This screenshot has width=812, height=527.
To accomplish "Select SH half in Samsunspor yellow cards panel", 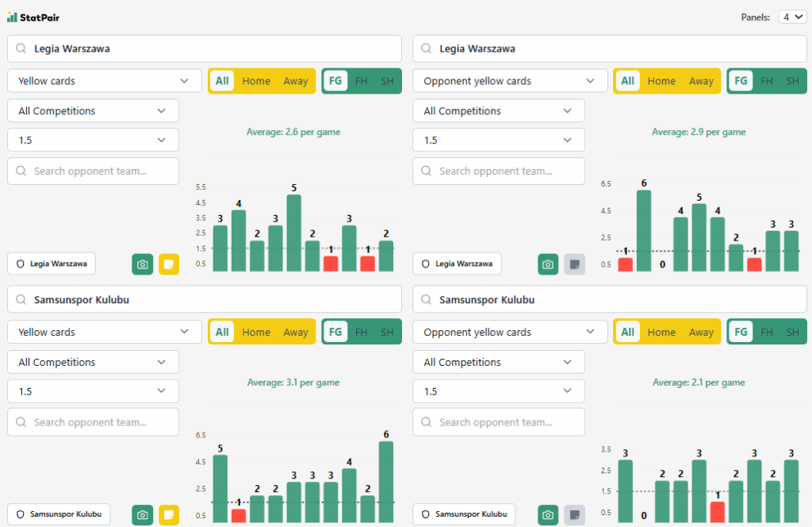I will 387,333.
